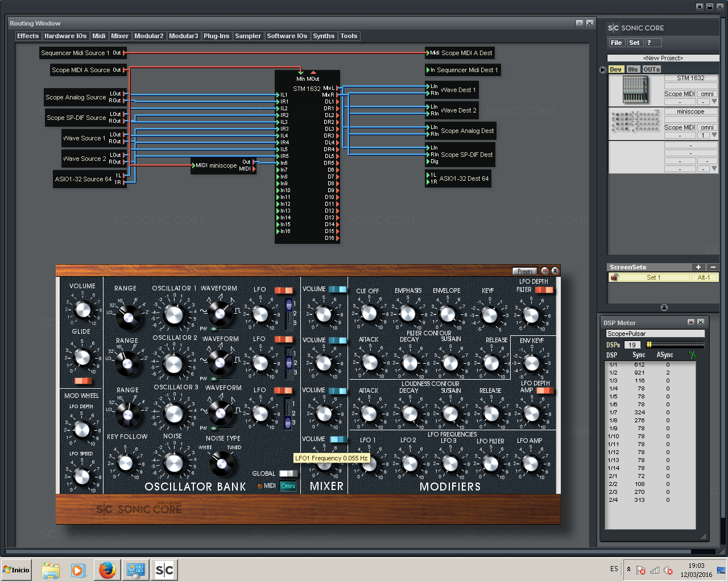This screenshot has width=728, height=582.
Task: Toggle the Oscillator 1 LFO switch
Action: 283,290
